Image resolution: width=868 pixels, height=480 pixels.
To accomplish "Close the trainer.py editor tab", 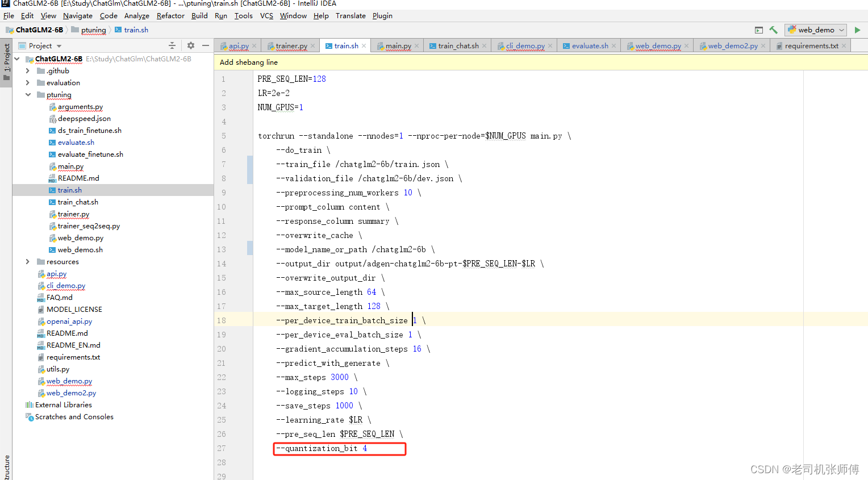I will point(313,46).
